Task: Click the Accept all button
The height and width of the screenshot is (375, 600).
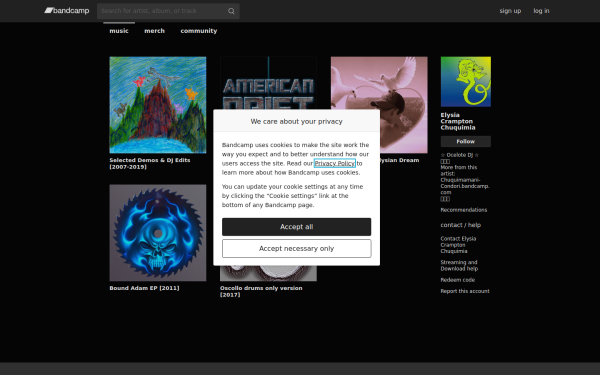Action: [297, 227]
